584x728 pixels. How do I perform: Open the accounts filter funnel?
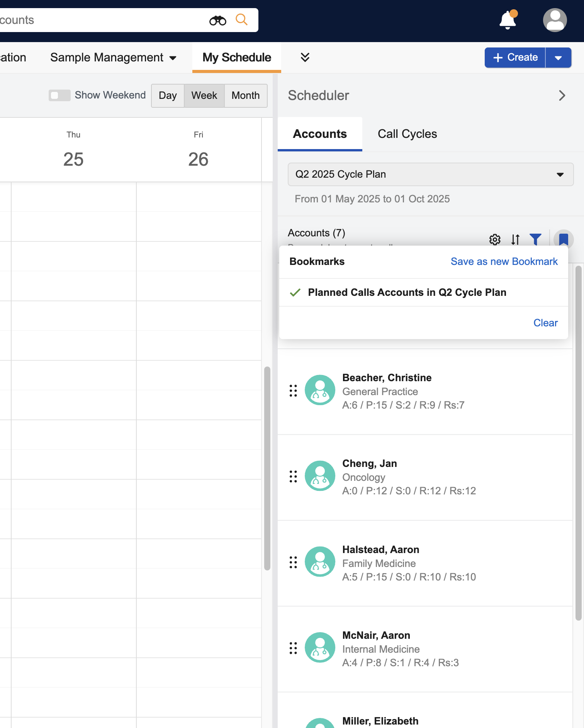coord(535,239)
